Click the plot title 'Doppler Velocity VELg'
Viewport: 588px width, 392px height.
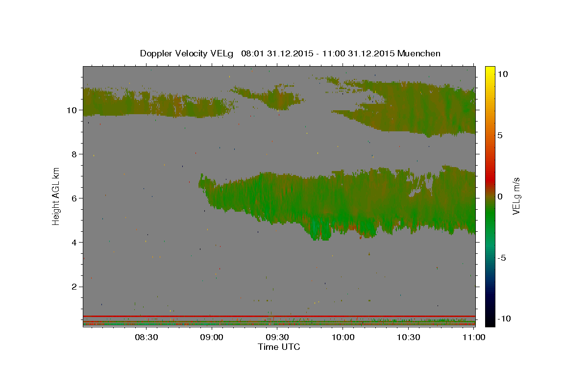click(188, 53)
